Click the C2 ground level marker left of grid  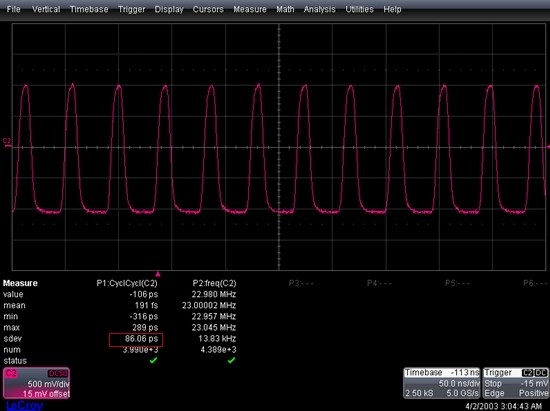click(x=7, y=142)
